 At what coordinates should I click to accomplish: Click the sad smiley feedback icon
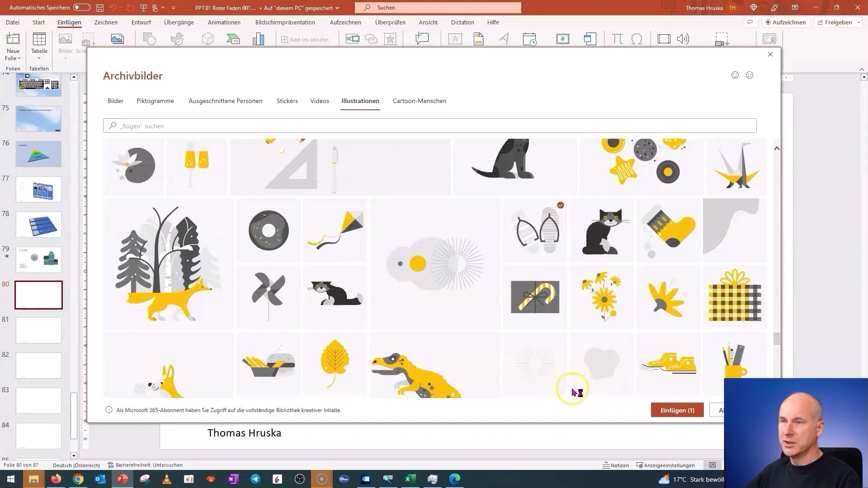(750, 75)
